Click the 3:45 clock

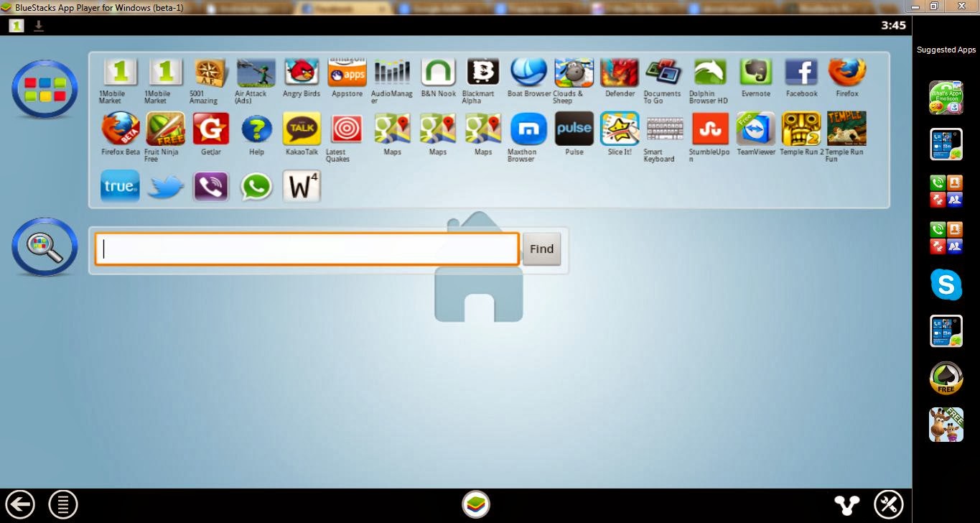coord(893,25)
